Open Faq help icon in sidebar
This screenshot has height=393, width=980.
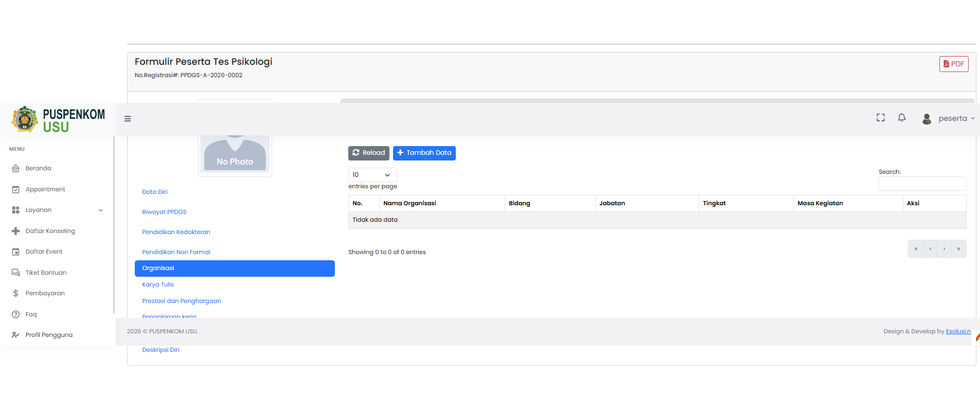pos(15,314)
